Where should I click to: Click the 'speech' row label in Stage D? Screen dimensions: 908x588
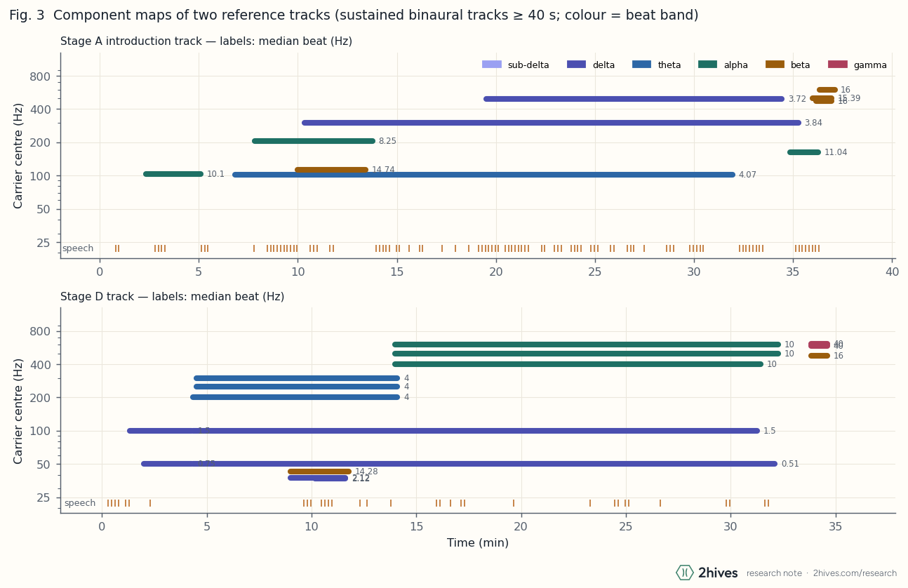79,503
